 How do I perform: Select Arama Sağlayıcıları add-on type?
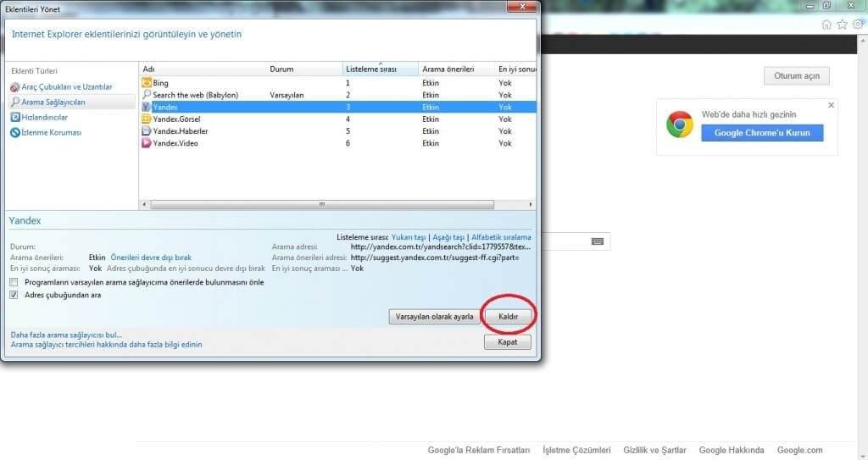(53, 102)
